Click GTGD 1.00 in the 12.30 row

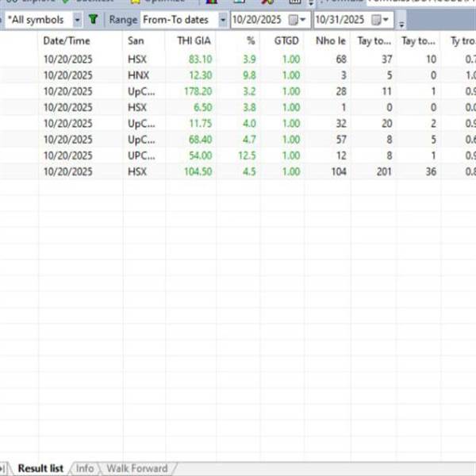click(291, 75)
